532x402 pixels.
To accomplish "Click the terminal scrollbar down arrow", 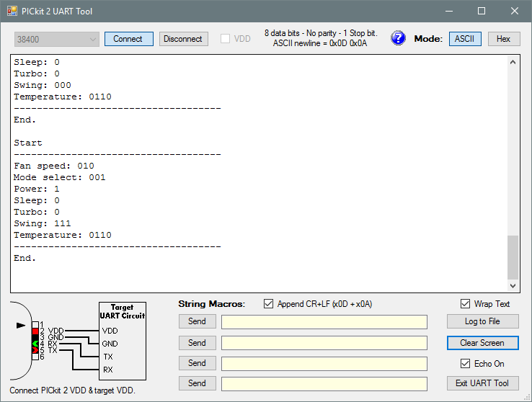I will click(513, 286).
